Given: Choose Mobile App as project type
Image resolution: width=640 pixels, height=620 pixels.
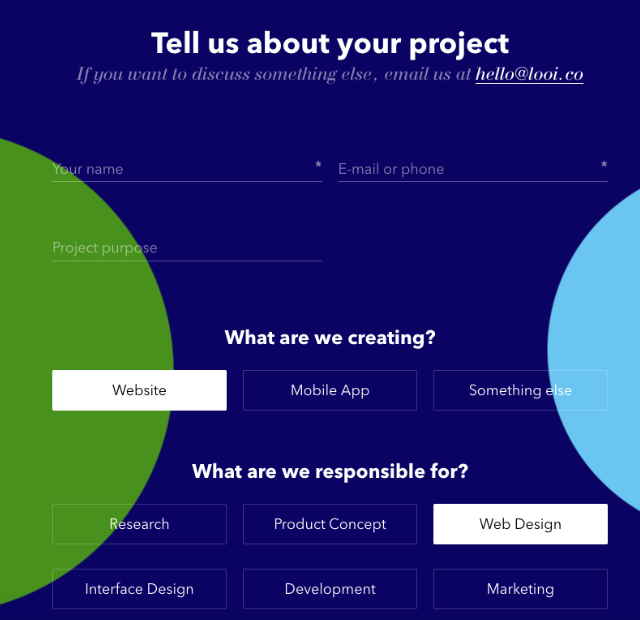Looking at the screenshot, I should pyautogui.click(x=330, y=390).
